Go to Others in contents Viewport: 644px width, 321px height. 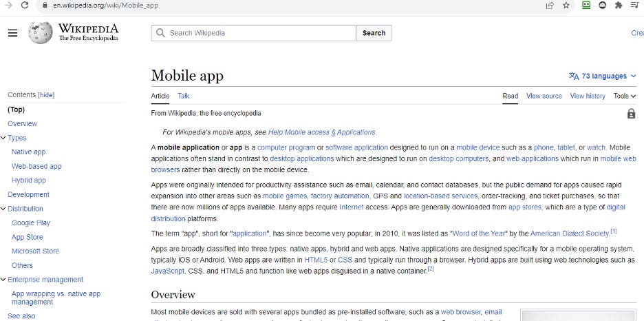(22, 265)
